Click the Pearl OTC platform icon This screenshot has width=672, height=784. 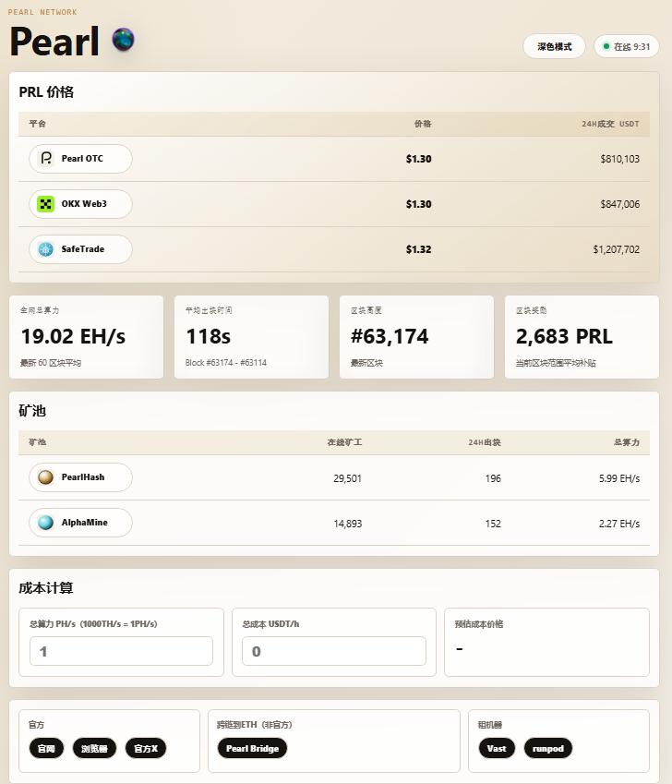pyautogui.click(x=46, y=159)
